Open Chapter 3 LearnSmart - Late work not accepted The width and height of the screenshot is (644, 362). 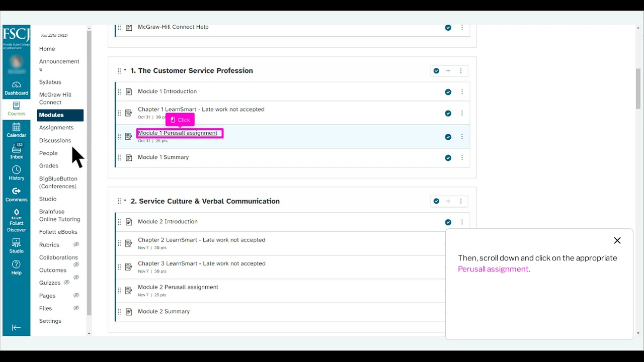point(202,263)
